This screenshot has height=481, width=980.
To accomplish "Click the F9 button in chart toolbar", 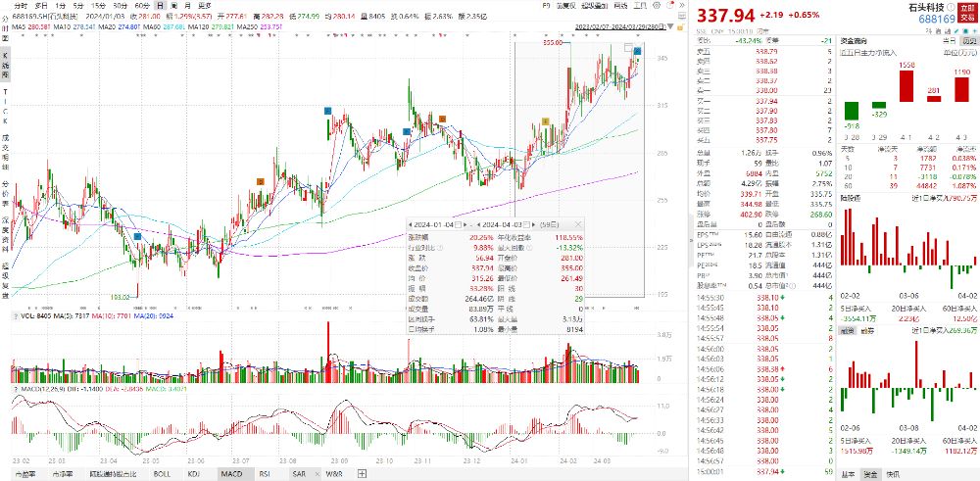I will (546, 5).
